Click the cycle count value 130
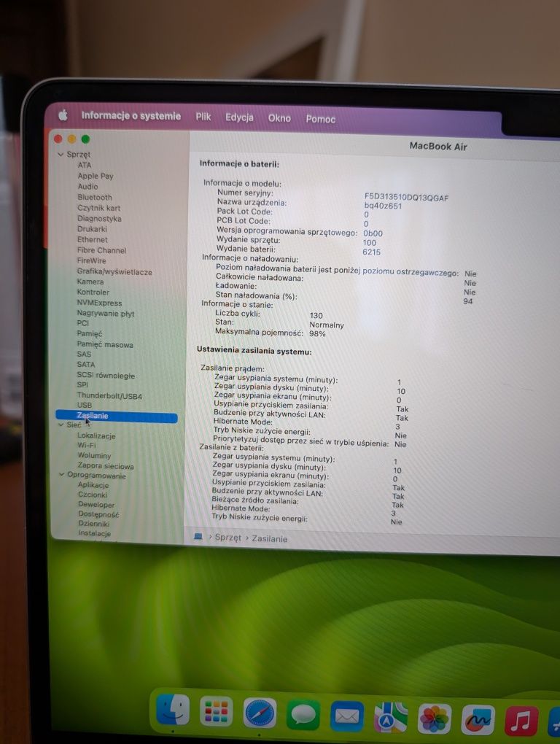Viewport: 560px width, 744px height. click(x=316, y=316)
